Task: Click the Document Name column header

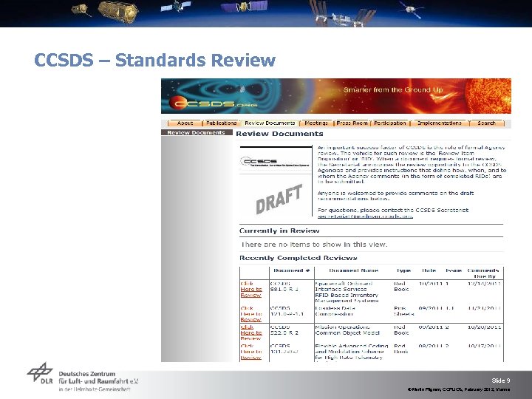Action: pyautogui.click(x=353, y=270)
